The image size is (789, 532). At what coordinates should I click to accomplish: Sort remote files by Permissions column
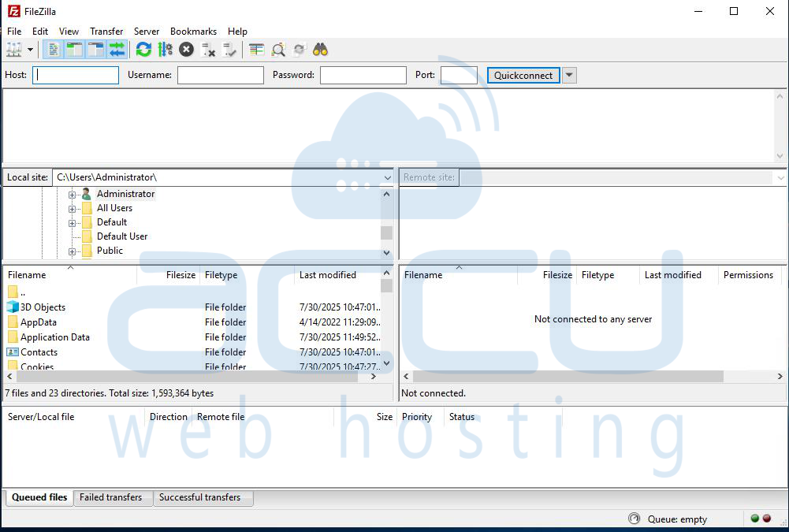tap(748, 275)
